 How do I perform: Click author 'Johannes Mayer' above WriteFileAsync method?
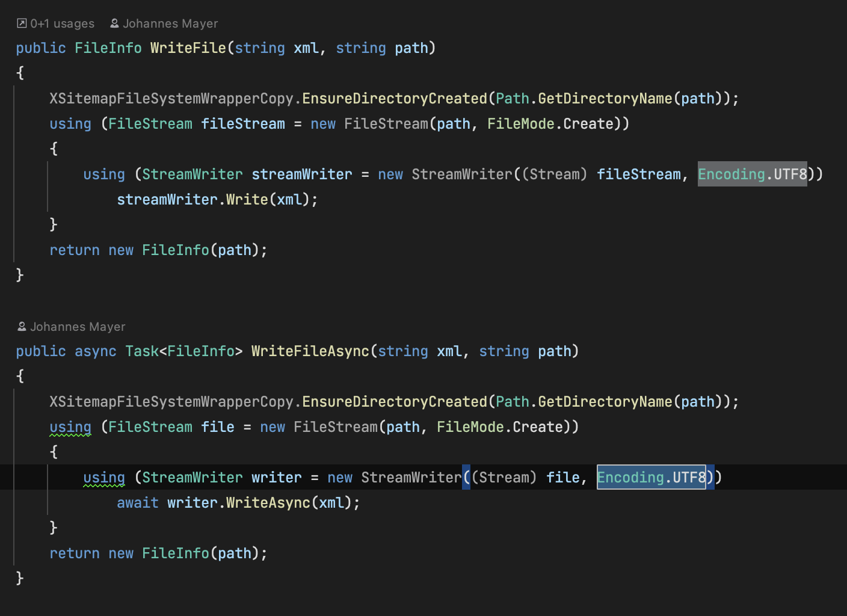click(x=78, y=327)
